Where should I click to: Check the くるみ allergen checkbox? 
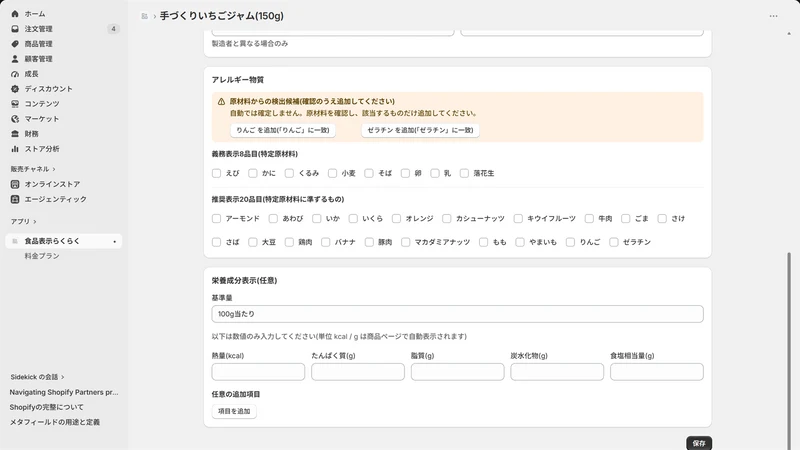click(x=289, y=173)
